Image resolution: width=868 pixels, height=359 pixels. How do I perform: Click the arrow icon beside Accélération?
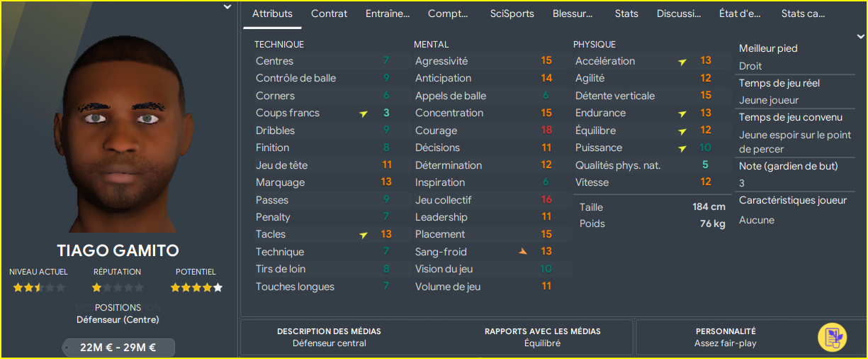(x=682, y=62)
